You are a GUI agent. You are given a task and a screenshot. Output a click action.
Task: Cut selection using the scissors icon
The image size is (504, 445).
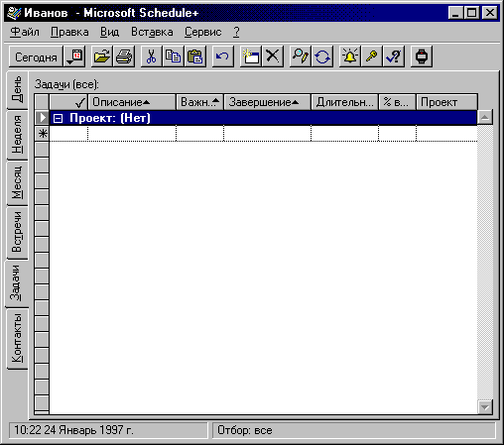tap(152, 56)
